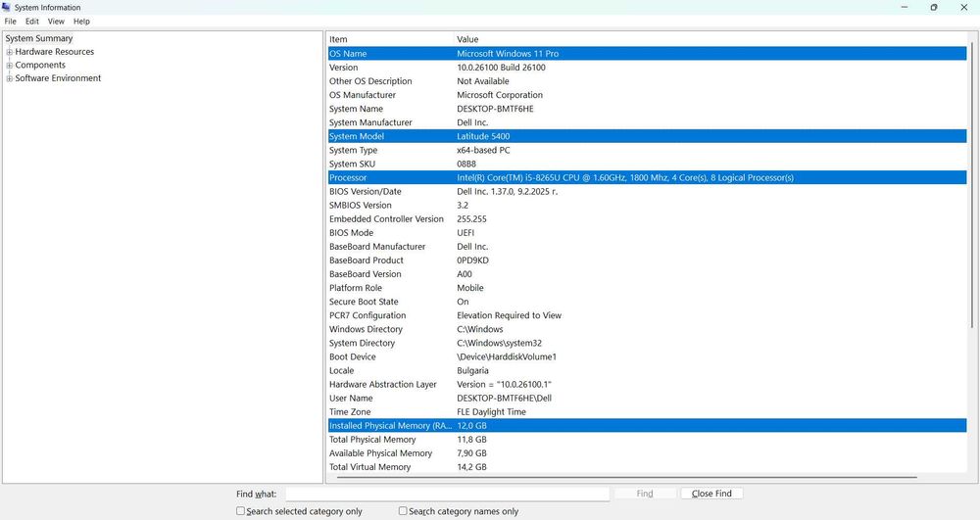Expand the Components node
The width and height of the screenshot is (980, 520).
click(x=10, y=65)
